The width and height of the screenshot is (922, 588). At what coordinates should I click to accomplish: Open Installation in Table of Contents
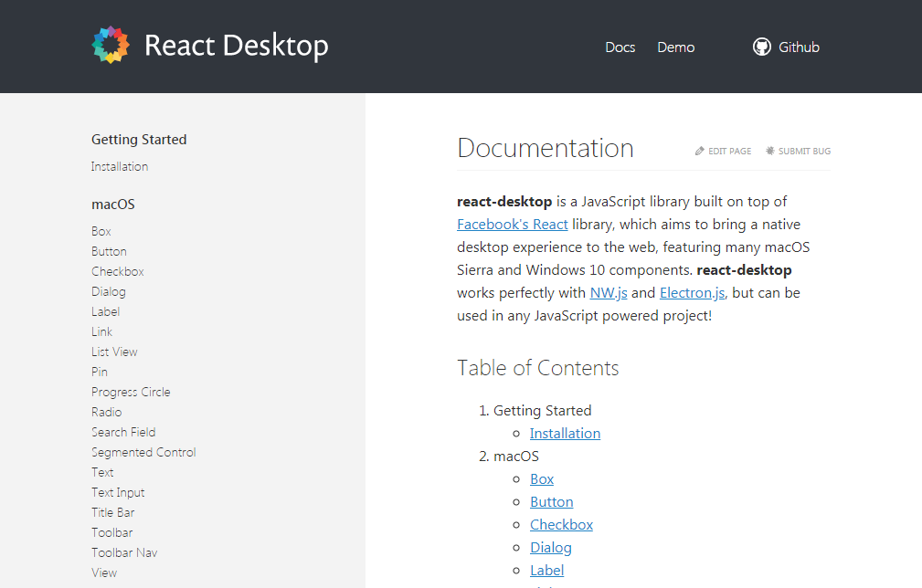[565, 434]
